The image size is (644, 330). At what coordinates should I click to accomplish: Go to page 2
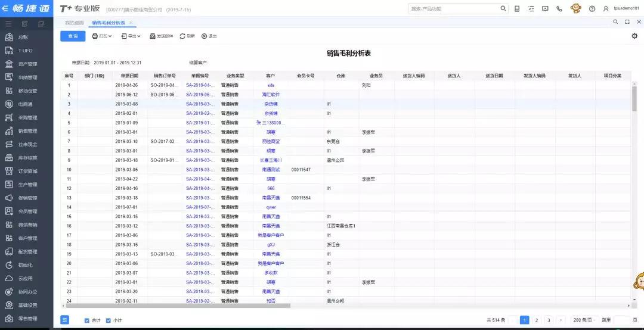pos(537,320)
